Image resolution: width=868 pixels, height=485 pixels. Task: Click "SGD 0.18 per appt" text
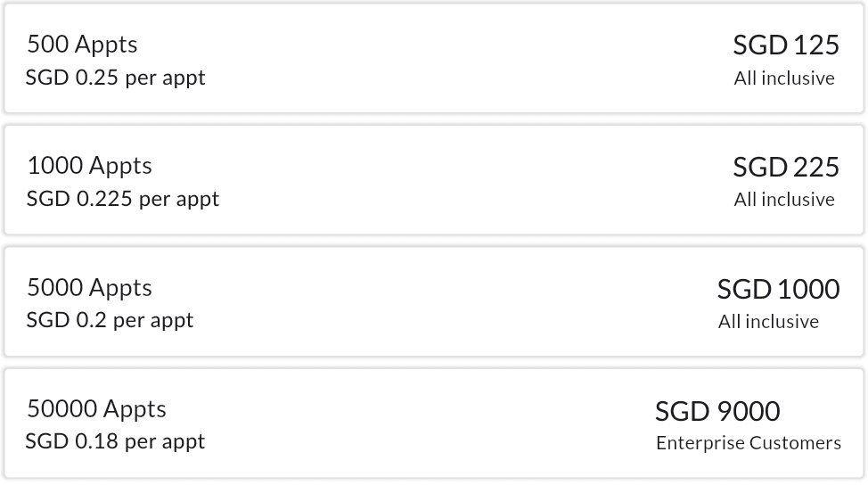pyautogui.click(x=116, y=441)
